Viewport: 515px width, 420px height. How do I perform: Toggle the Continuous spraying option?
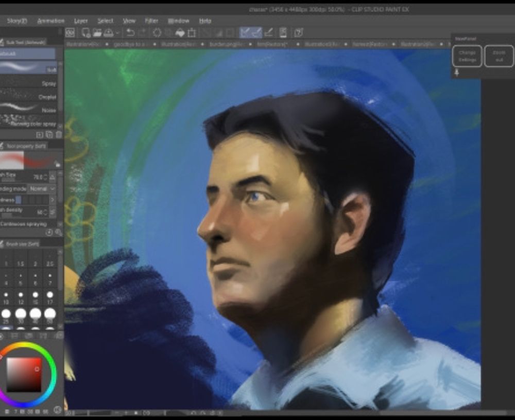click(24, 224)
